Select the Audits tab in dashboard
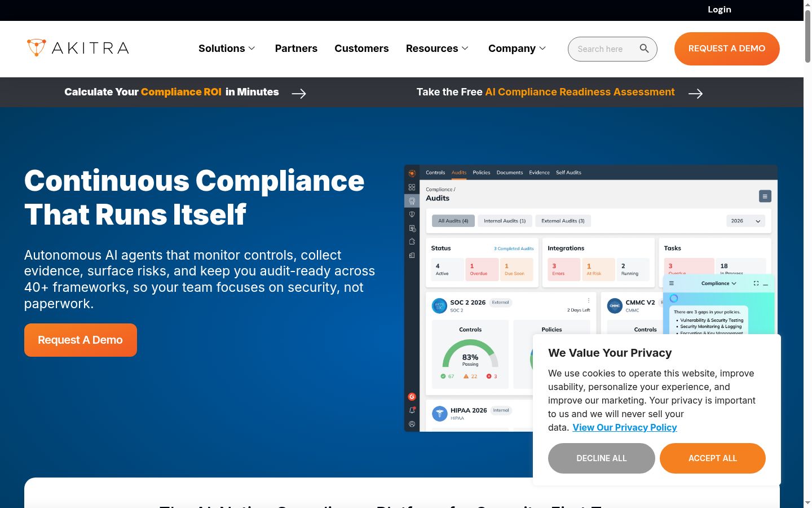812x508 pixels. (459, 173)
